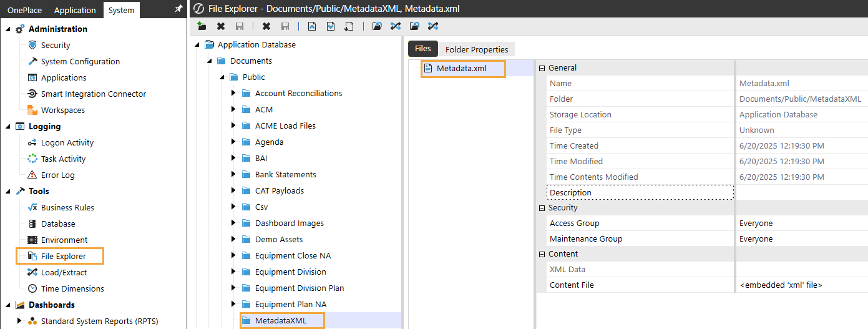Viewport: 868px width, 329px height.
Task: Expand the Account Reconciliations folder
Action: pos(233,93)
